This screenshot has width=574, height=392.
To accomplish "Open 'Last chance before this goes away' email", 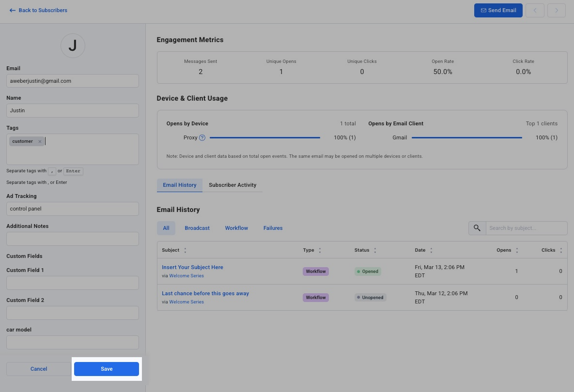I will (205, 293).
